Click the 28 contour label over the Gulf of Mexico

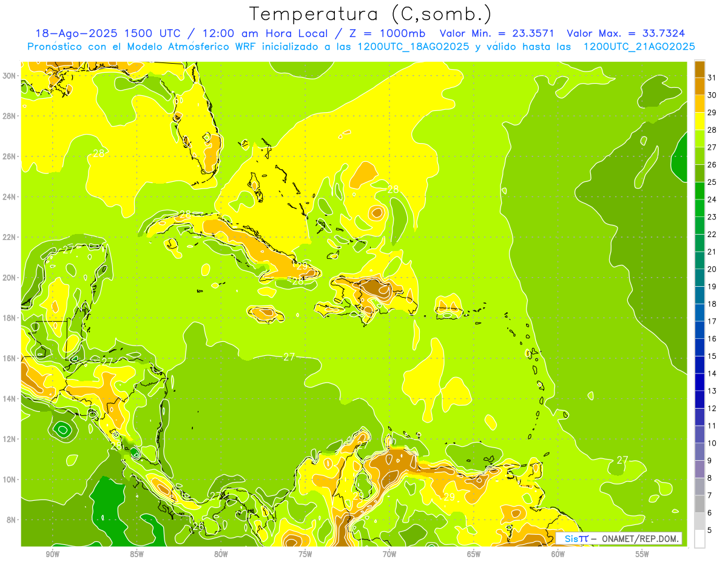pyautogui.click(x=98, y=153)
